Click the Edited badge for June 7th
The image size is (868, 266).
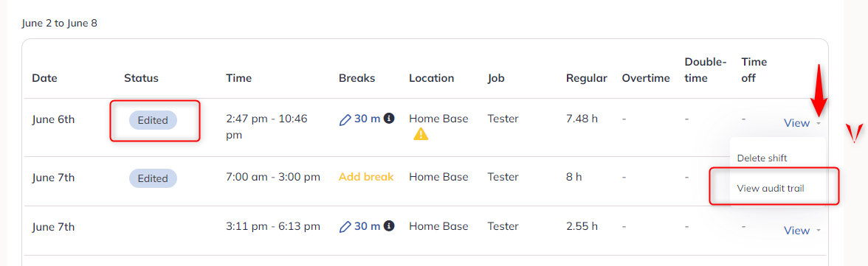tap(153, 178)
